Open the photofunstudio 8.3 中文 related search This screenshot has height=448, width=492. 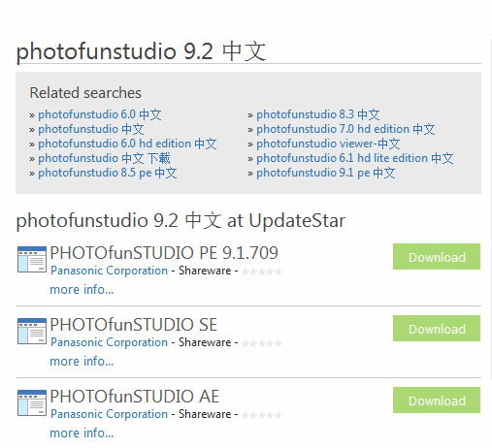point(318,114)
